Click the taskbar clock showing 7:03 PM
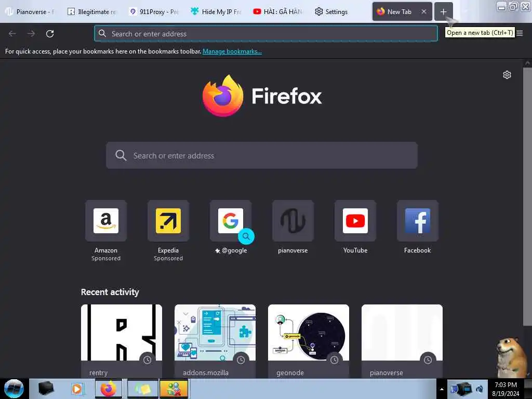Image resolution: width=532 pixels, height=399 pixels. pos(506,389)
